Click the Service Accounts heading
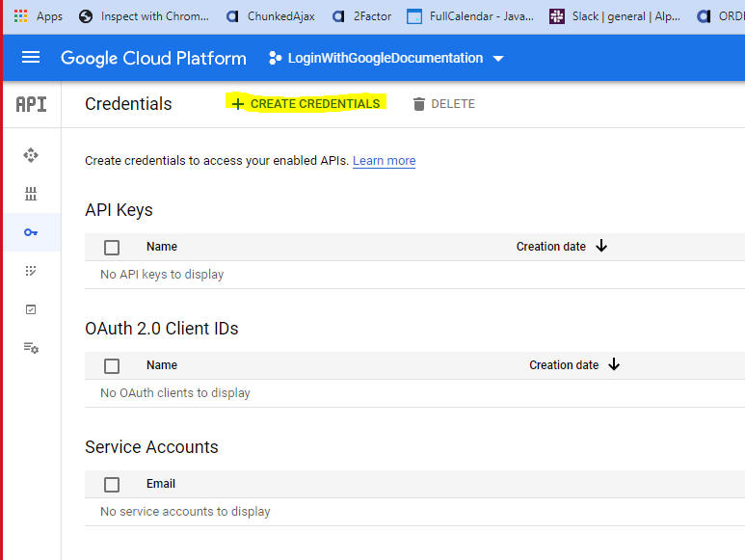Viewport: 745px width, 560px height. 151,447
